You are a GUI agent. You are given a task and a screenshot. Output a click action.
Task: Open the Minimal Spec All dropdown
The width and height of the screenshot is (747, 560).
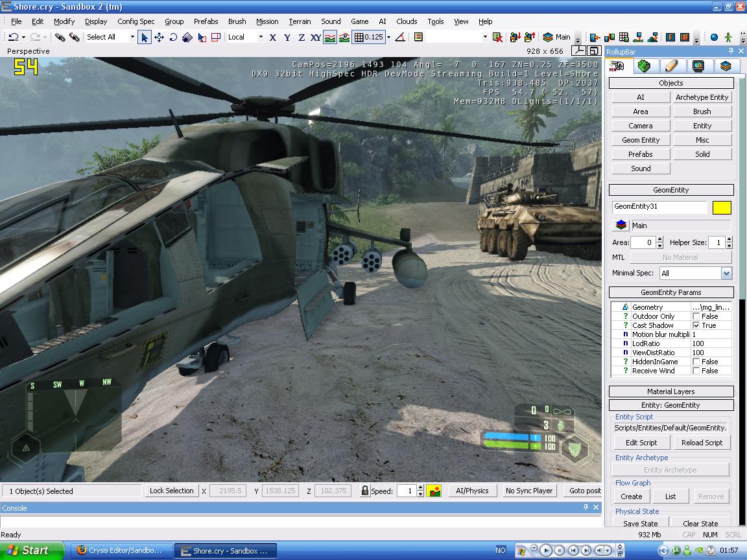726,274
